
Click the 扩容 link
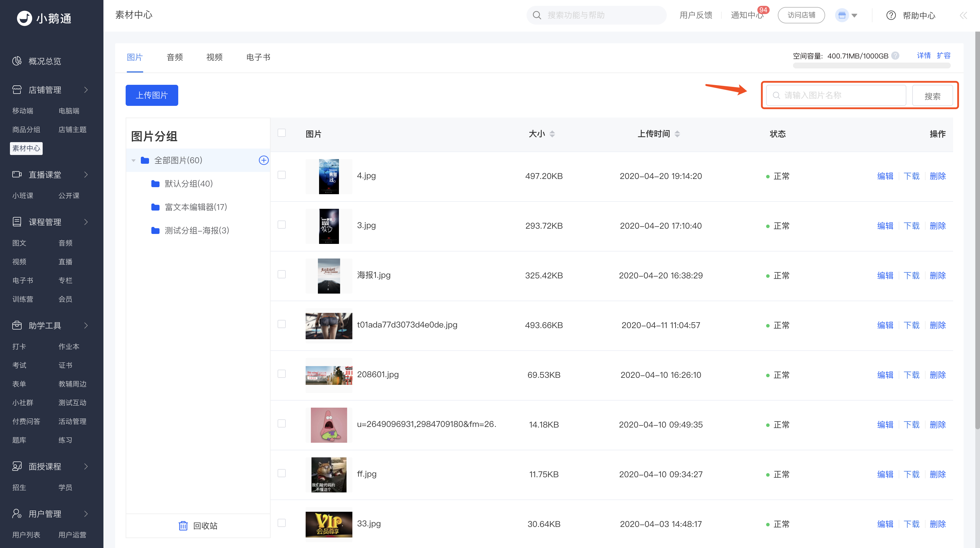943,56
